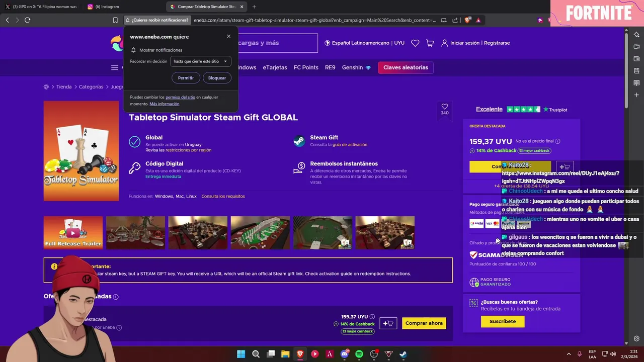The width and height of the screenshot is (644, 362).
Task: Open the shopping cart icon
Action: click(430, 43)
